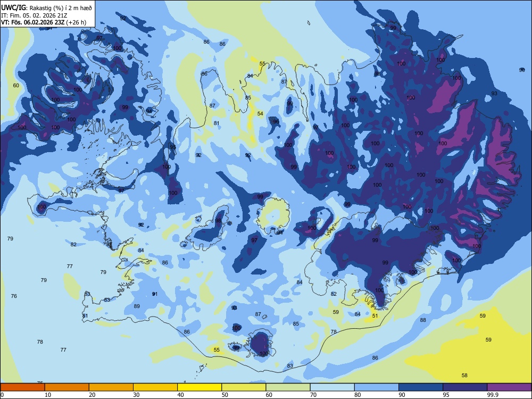This screenshot has width=532, height=399.
Task: Click the 70–80 pale blue legend swatch
Action: (332, 387)
